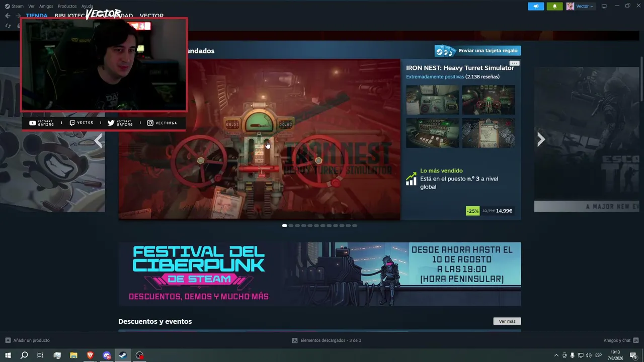Image resolution: width=644 pixels, height=362 pixels.
Task: Open the Discord taskbar icon with badge
Action: (107, 355)
